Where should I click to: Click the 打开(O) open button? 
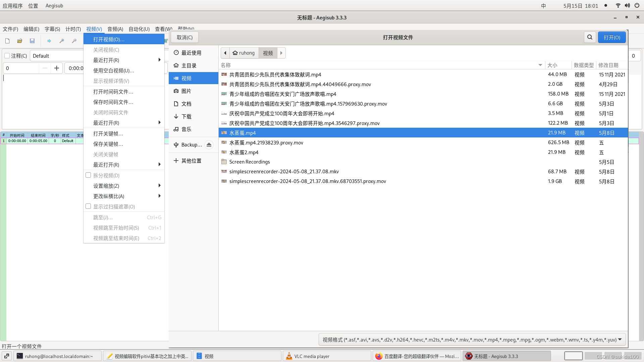point(611,37)
